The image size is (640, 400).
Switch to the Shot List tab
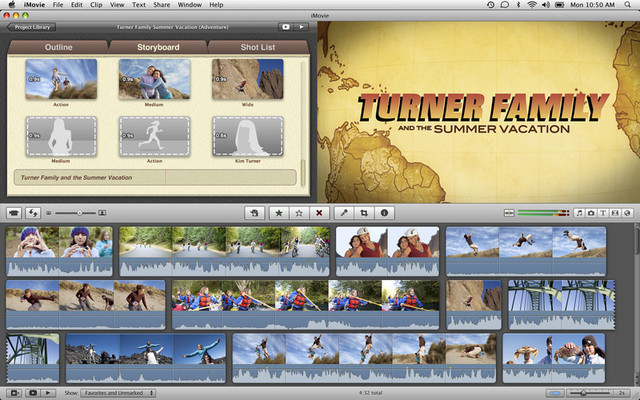pos(257,47)
